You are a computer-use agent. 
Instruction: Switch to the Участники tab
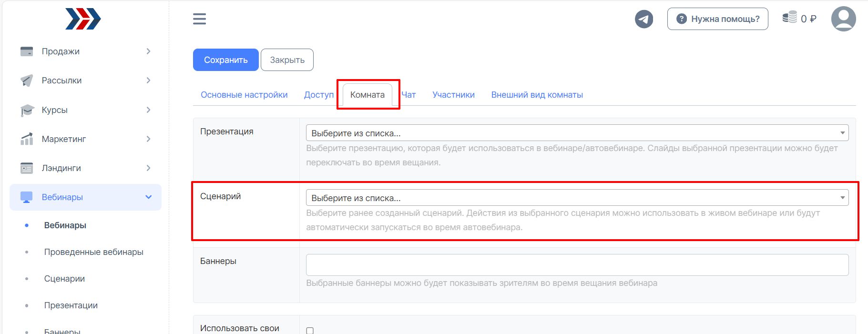[x=453, y=95]
